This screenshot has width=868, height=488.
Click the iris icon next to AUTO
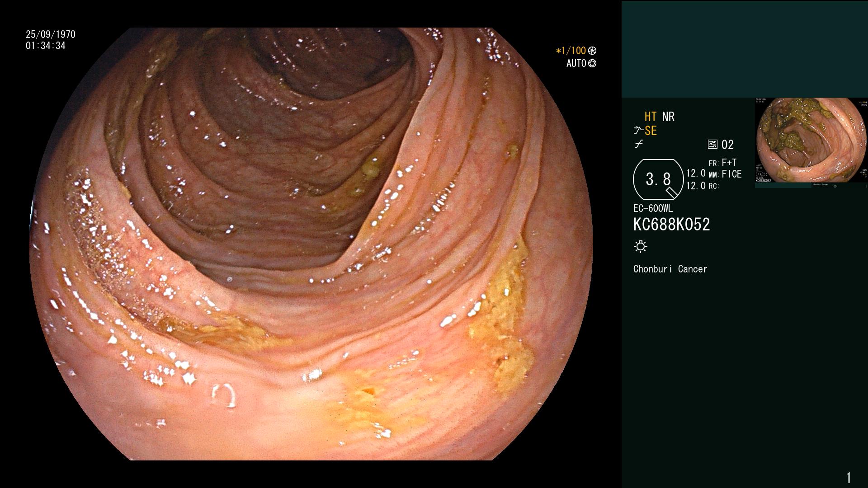[592, 63]
